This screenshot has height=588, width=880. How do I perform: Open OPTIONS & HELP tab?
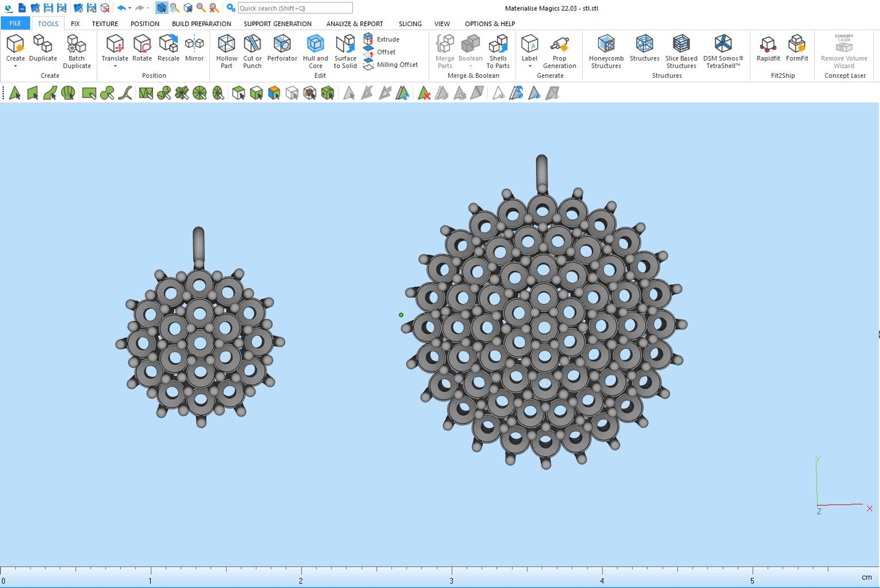pos(490,24)
